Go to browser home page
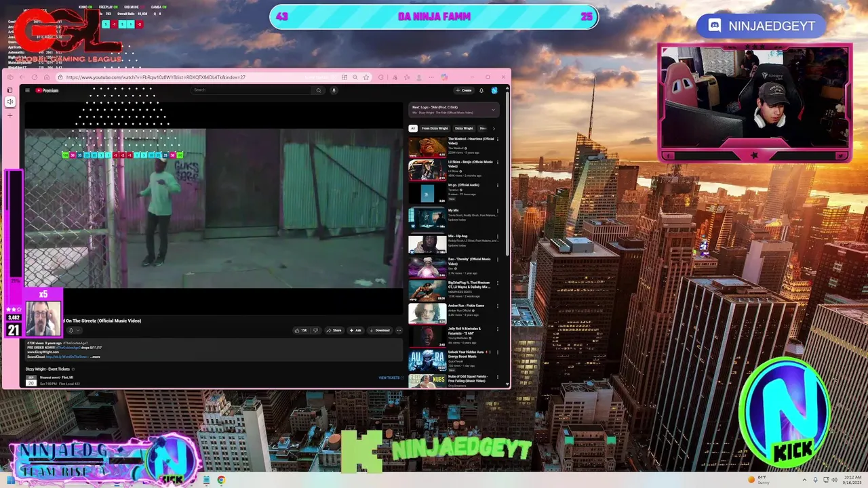The image size is (868, 488). click(x=47, y=77)
